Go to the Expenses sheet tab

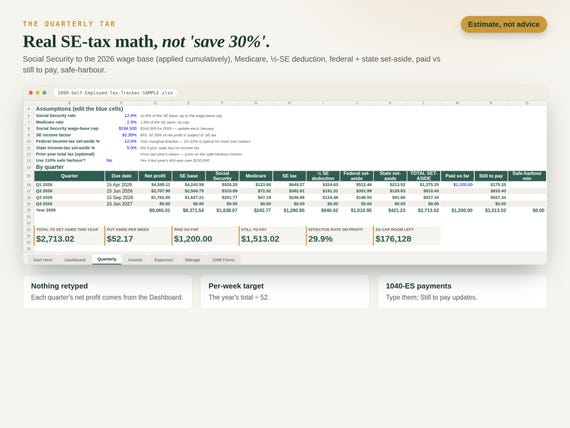[x=164, y=260]
